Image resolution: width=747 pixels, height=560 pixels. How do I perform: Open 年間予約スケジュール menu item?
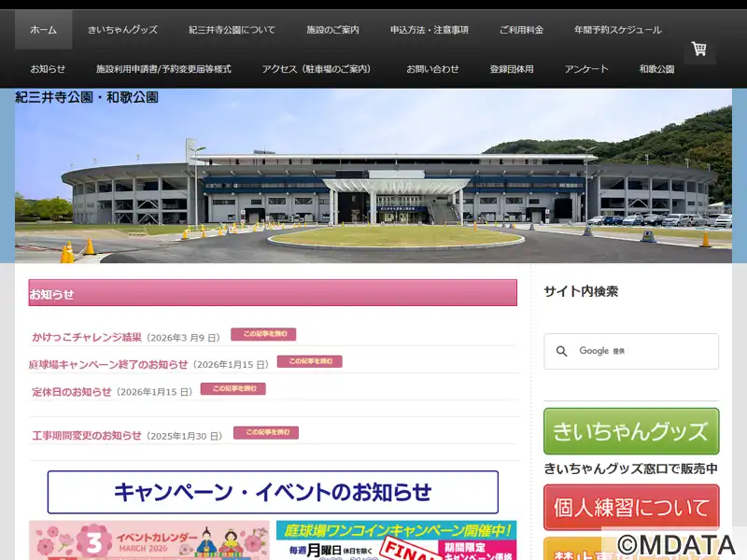618,30
